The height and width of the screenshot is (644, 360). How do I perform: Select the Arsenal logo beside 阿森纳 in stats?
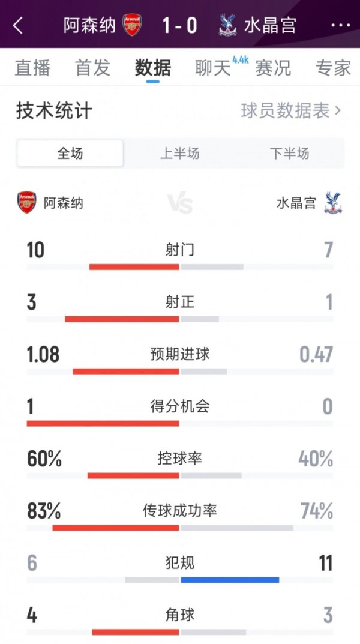tap(25, 203)
